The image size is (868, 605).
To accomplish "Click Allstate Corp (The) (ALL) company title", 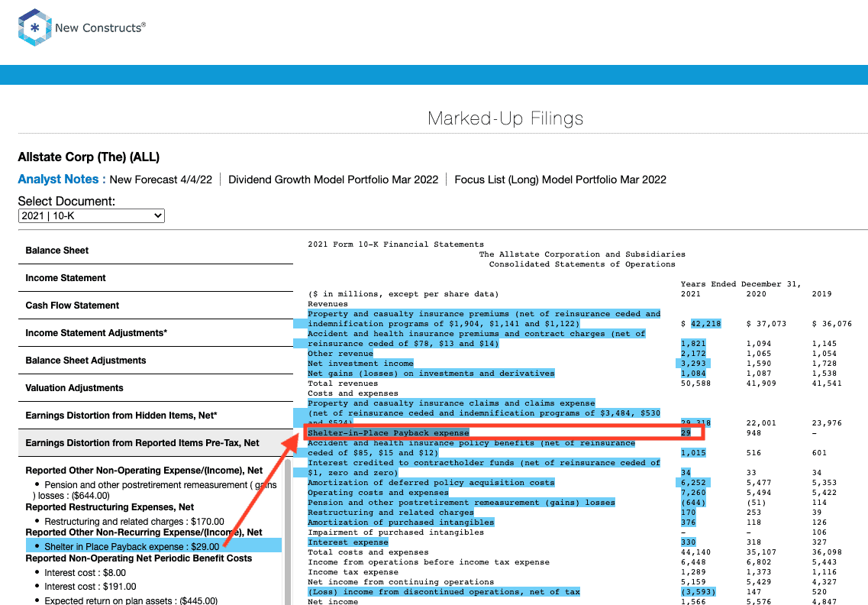I will click(89, 157).
